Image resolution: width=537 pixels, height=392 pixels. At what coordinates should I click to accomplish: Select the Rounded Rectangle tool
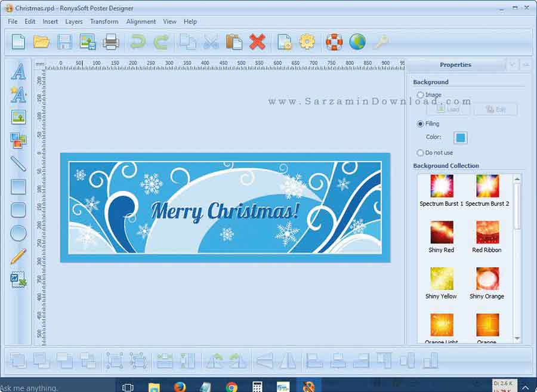point(18,210)
